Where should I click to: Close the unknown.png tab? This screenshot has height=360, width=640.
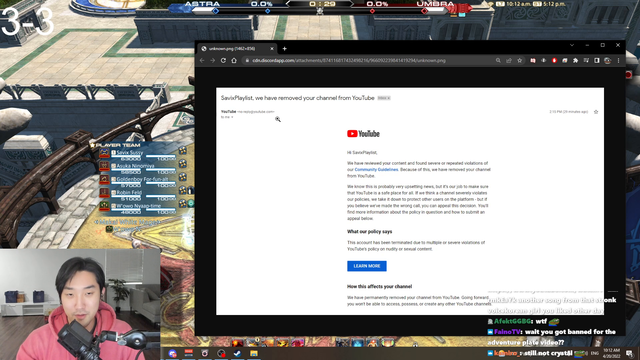(x=272, y=49)
